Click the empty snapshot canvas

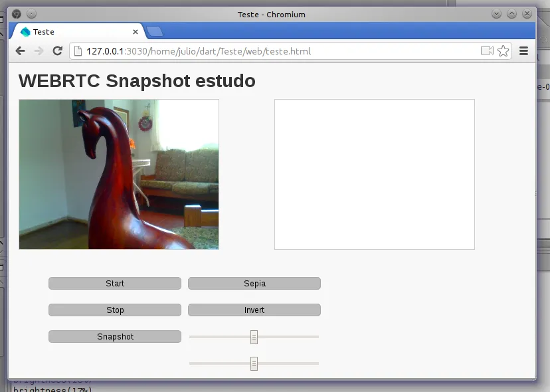(375, 175)
